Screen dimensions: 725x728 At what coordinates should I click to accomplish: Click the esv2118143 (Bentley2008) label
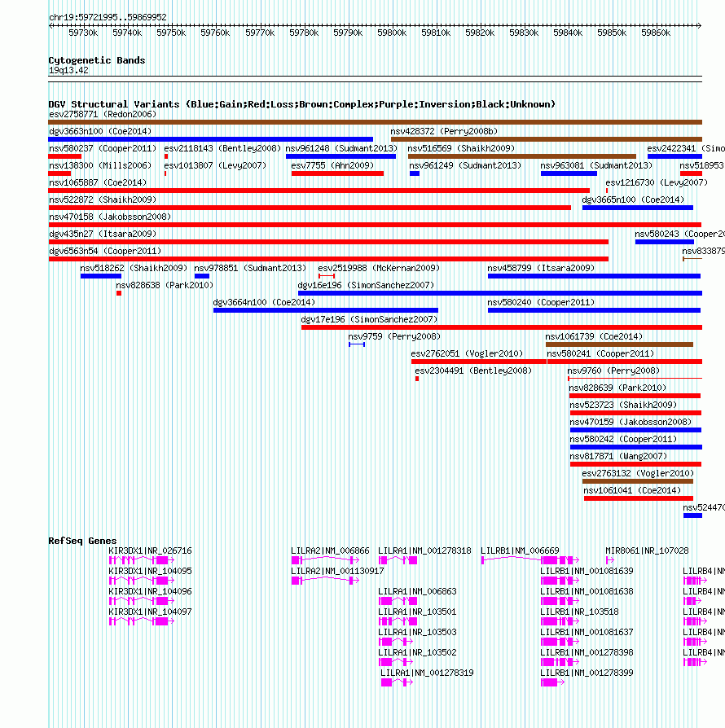222,148
